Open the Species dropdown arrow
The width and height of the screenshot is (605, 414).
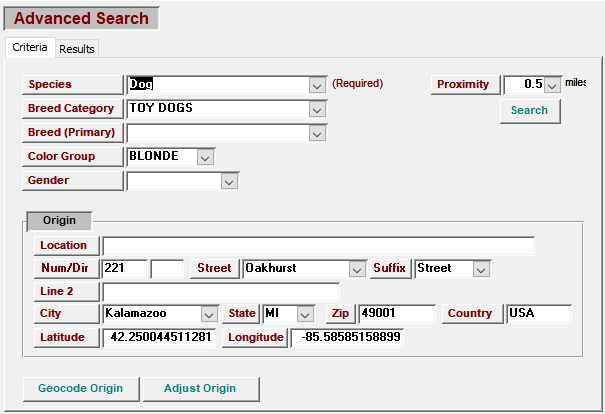coord(317,85)
